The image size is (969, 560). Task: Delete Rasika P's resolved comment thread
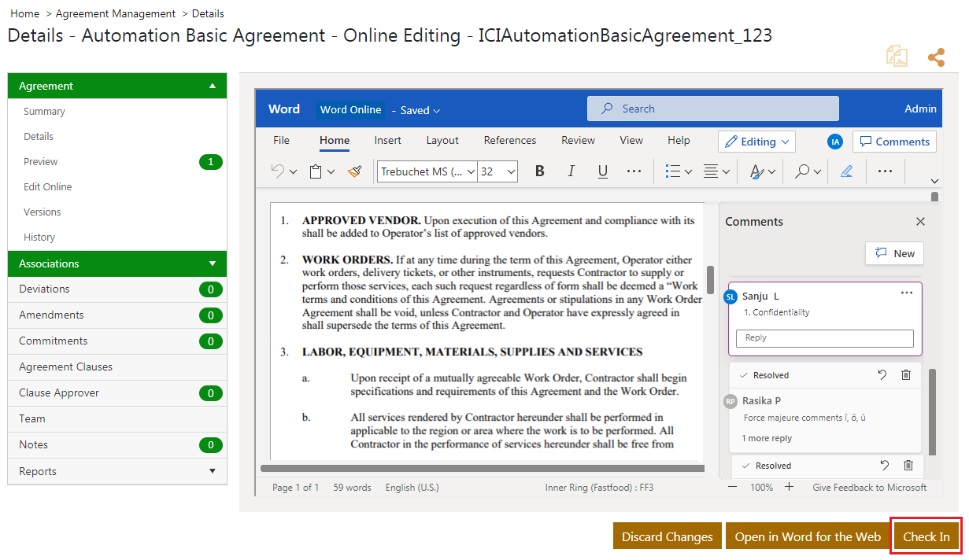905,375
